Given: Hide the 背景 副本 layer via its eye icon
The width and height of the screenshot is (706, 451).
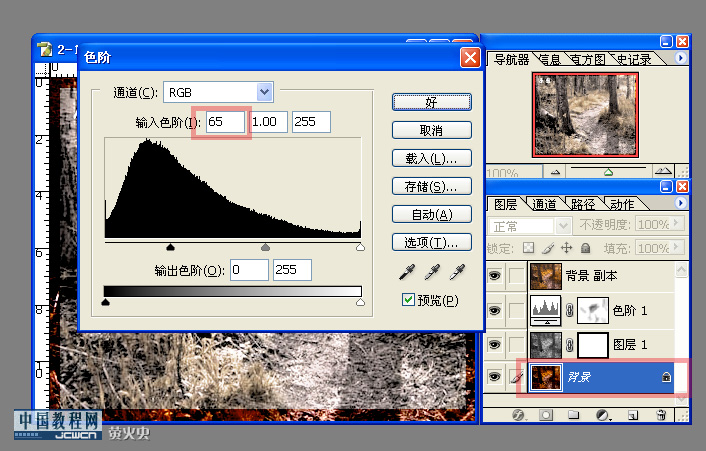Looking at the screenshot, I should coord(494,275).
